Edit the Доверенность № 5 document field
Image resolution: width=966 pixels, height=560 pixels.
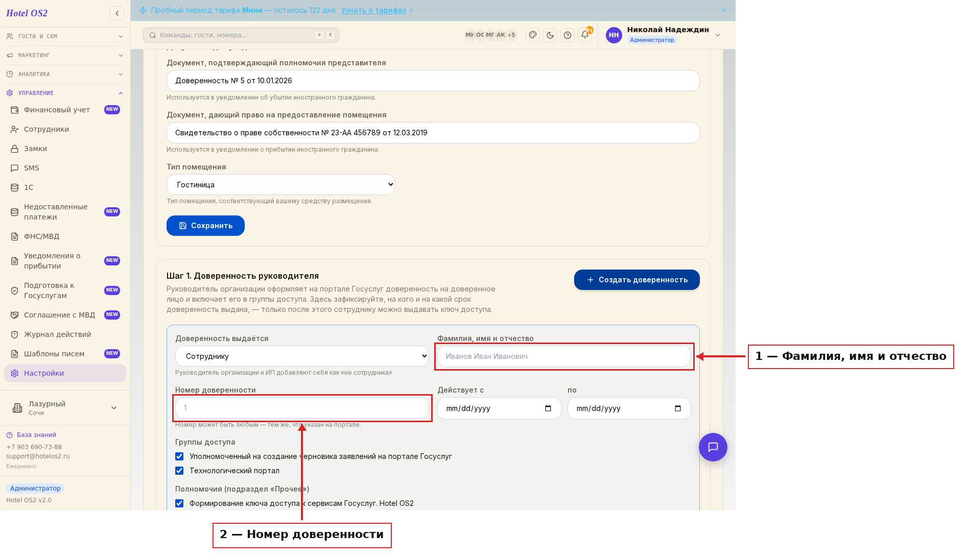click(x=433, y=81)
